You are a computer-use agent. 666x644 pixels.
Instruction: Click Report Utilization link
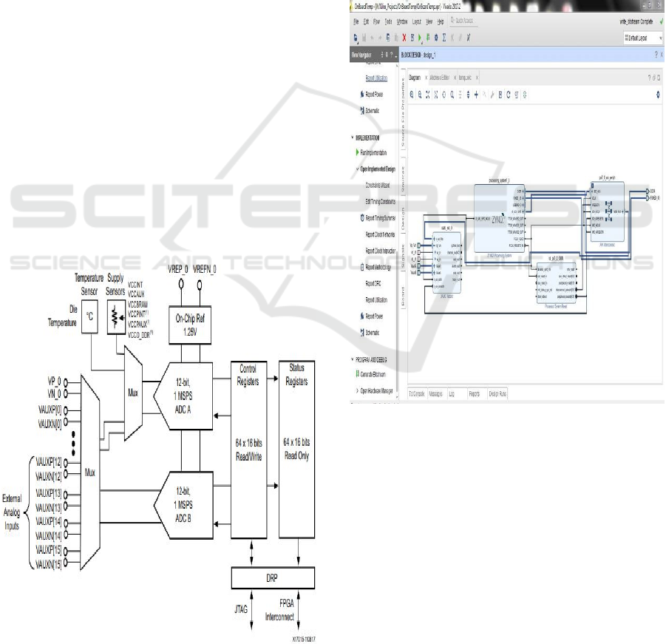377,78
